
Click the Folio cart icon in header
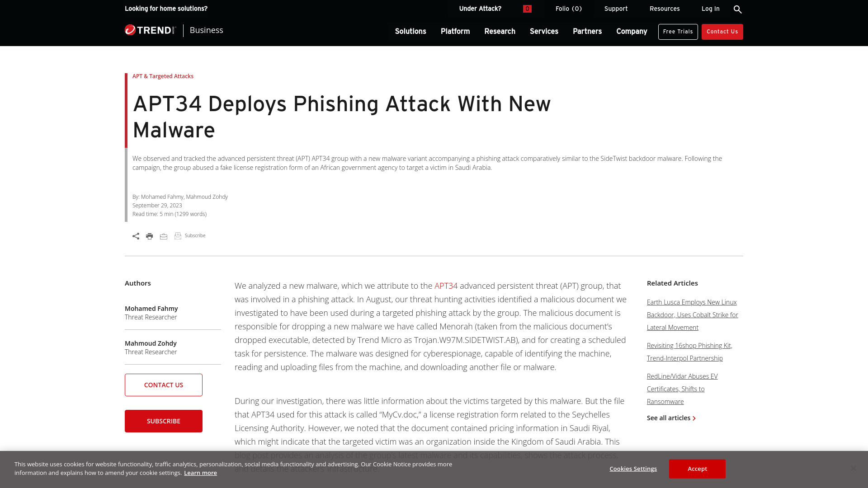point(527,8)
